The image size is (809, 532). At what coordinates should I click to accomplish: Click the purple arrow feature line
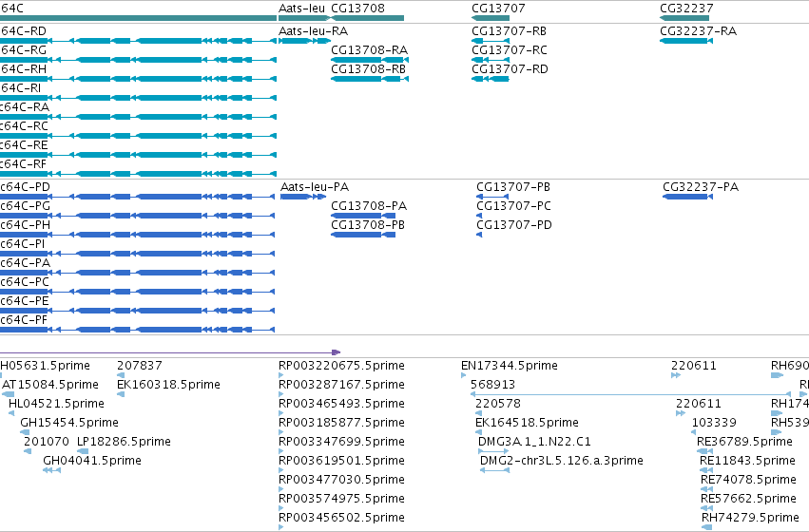(170, 352)
